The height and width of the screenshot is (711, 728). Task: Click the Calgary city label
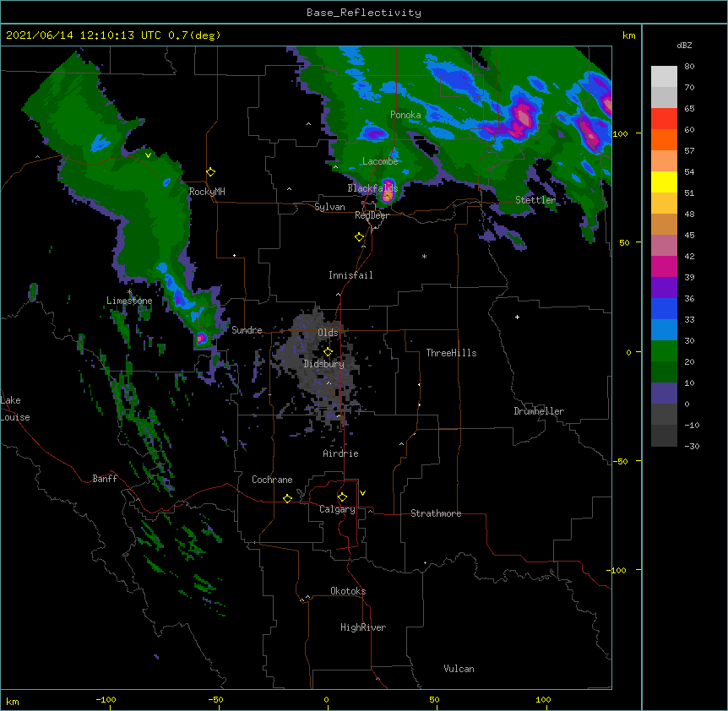pos(338,509)
